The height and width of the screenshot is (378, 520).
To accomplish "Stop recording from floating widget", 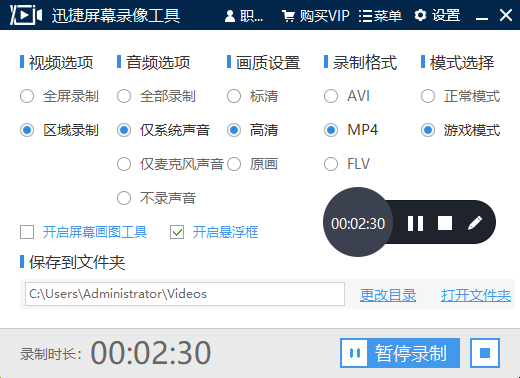I will (445, 223).
